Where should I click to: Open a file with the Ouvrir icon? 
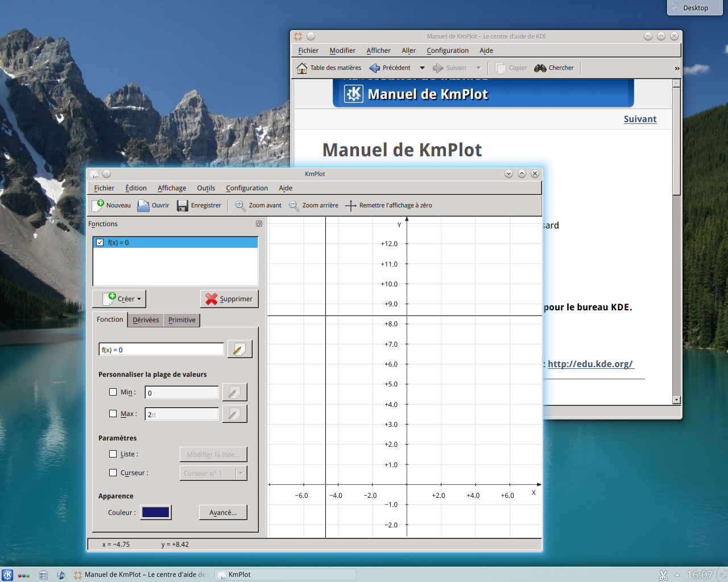pyautogui.click(x=143, y=205)
